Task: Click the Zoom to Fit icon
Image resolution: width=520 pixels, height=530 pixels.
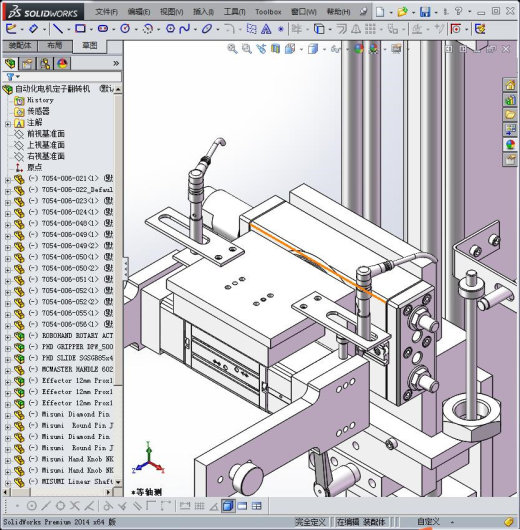Action: [232, 49]
